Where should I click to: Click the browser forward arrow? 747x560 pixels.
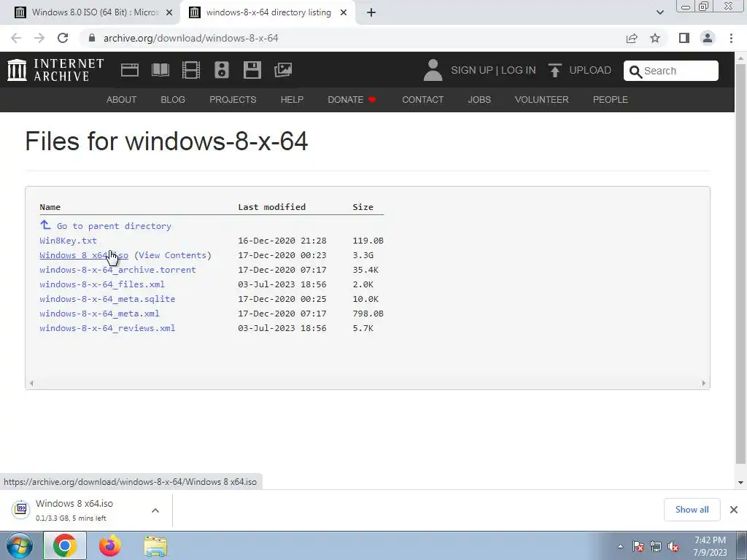coord(39,38)
